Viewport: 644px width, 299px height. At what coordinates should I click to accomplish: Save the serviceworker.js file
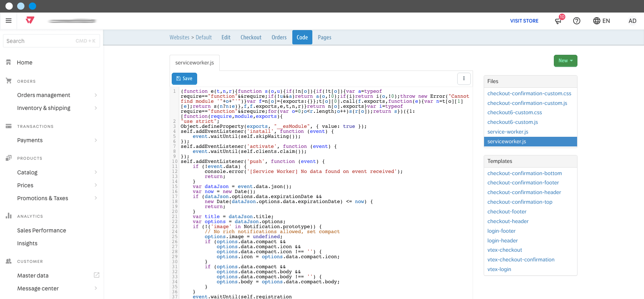coord(184,78)
